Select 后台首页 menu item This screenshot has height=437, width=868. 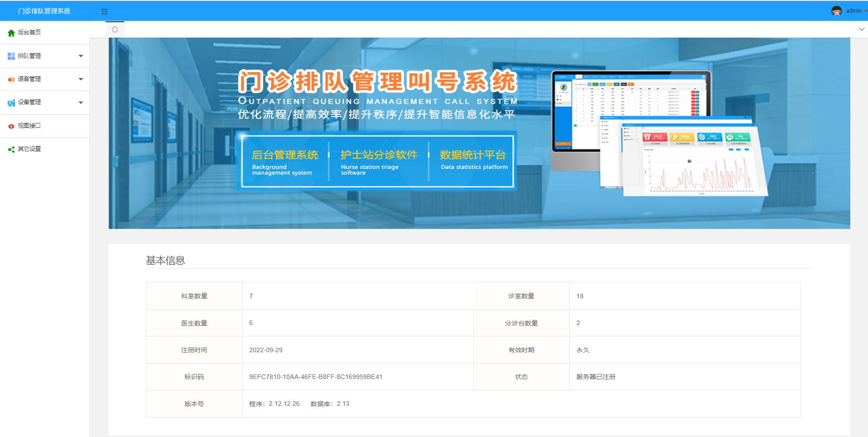pyautogui.click(x=29, y=33)
